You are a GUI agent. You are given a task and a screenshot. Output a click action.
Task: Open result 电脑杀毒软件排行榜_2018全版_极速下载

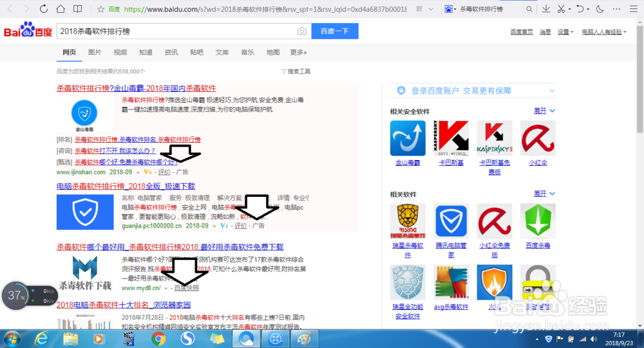pyautogui.click(x=126, y=187)
